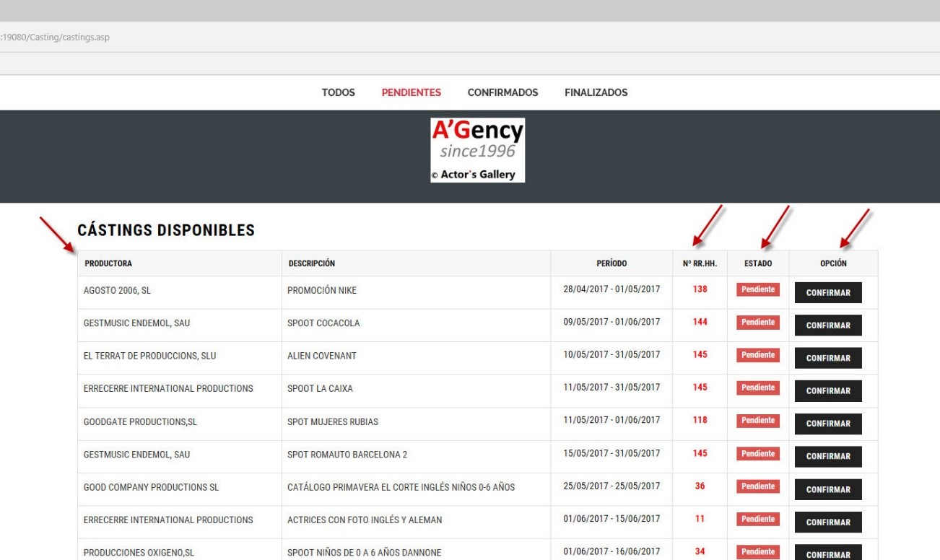Go to the FINALIZADOS tab
Viewport: 940px width, 560px height.
596,92
